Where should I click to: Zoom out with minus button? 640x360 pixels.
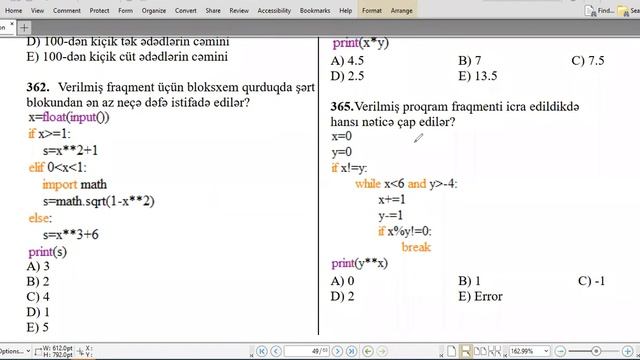560,351
